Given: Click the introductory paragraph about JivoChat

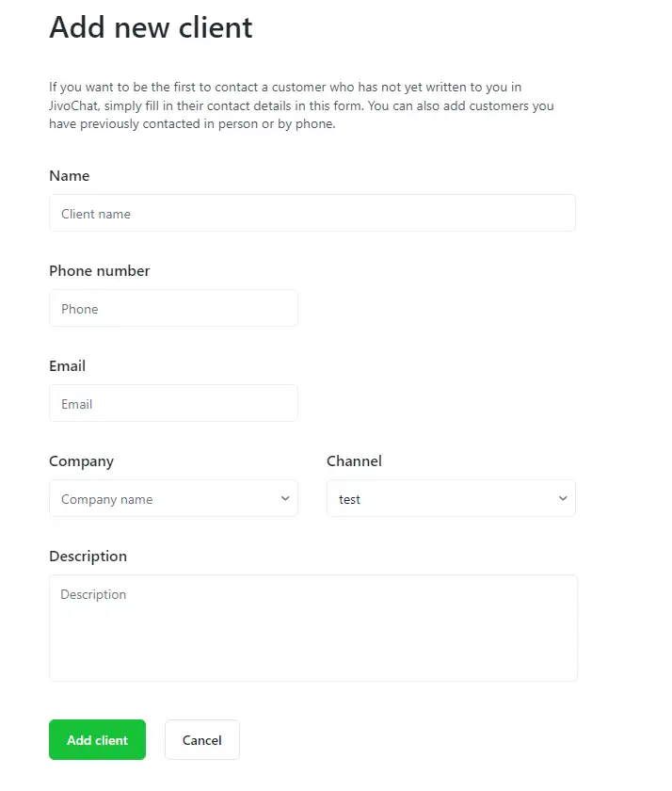Looking at the screenshot, I should [301, 105].
